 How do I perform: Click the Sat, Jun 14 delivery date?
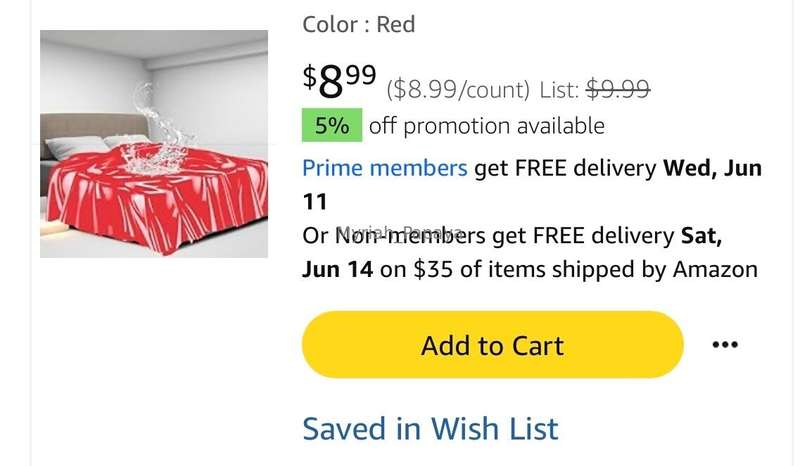(x=512, y=253)
